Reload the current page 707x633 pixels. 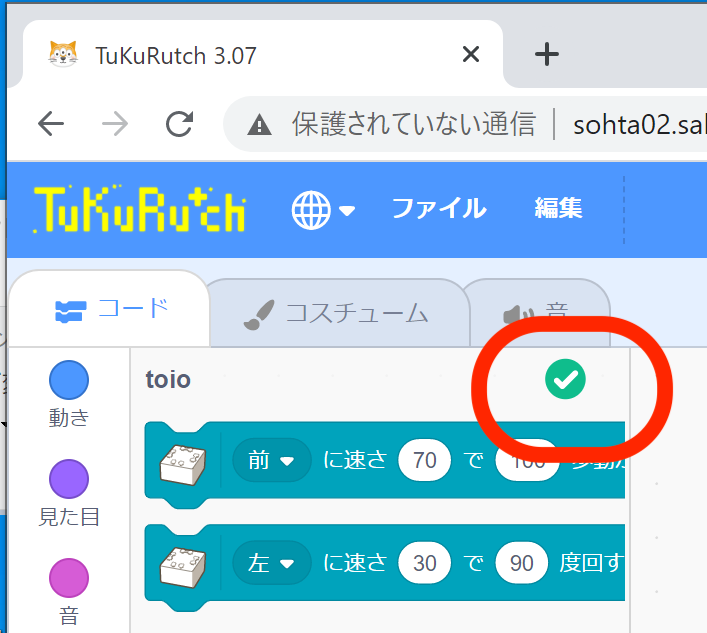(x=179, y=124)
